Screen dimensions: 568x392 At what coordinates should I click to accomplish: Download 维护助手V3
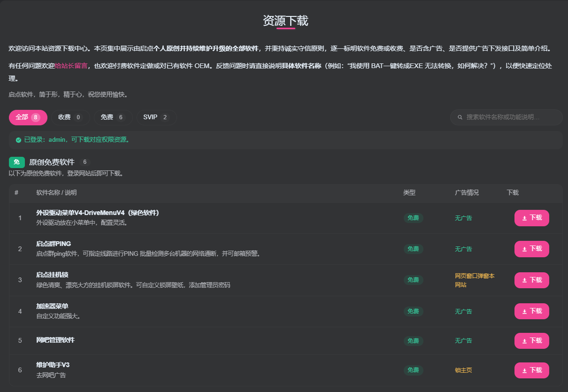531,370
